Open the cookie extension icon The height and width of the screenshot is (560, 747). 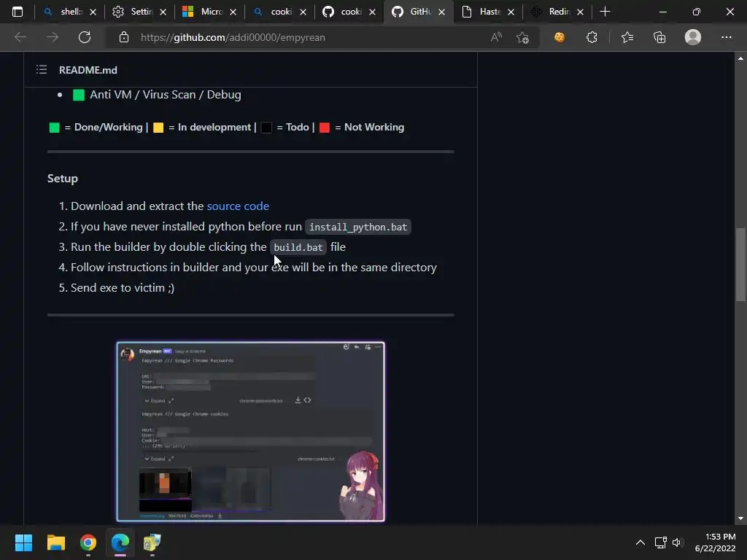[x=560, y=37]
